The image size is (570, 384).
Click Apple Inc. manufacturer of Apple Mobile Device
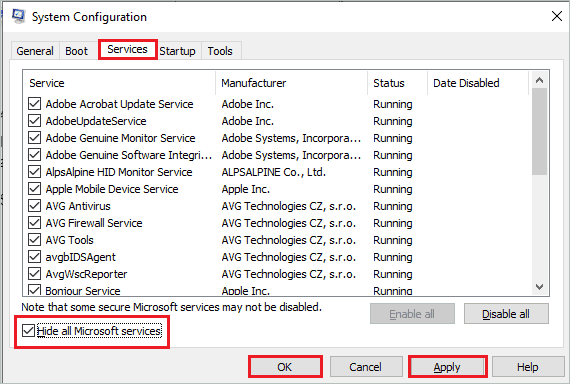point(246,189)
